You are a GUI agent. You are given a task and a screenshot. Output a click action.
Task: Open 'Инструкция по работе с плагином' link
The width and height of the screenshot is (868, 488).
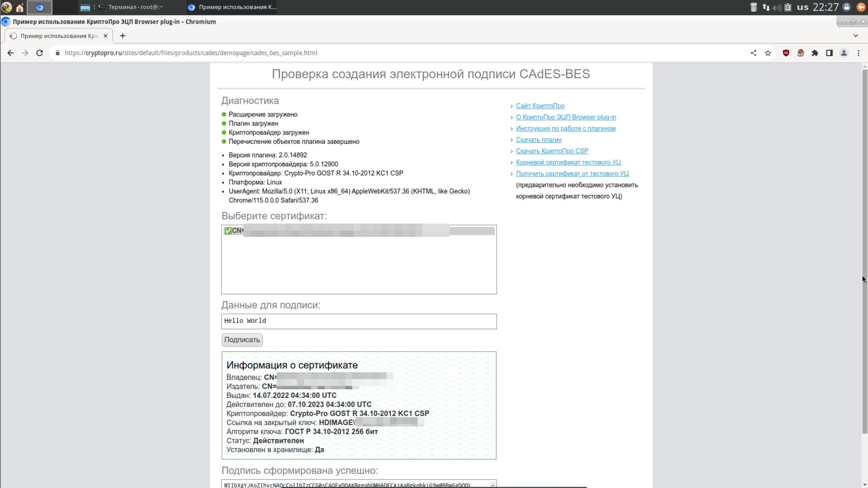pyautogui.click(x=566, y=128)
